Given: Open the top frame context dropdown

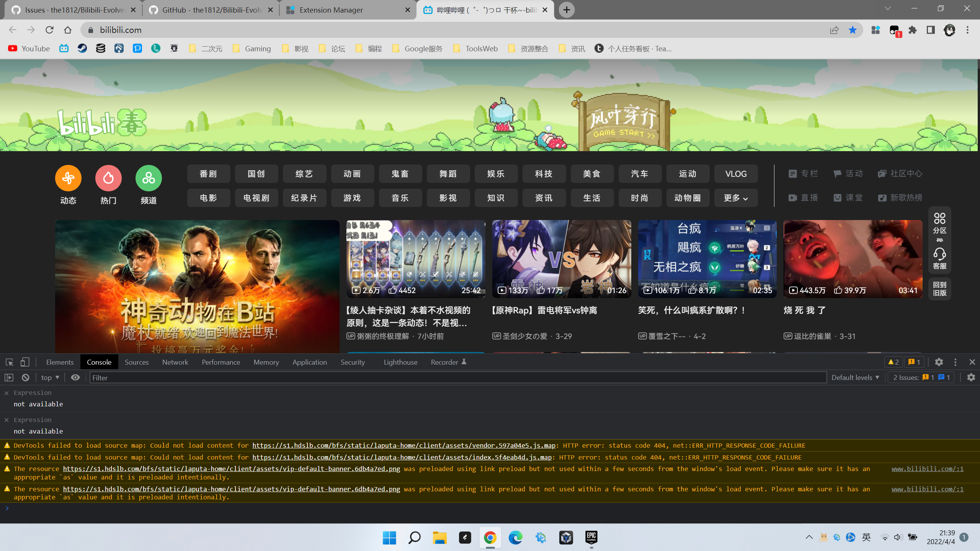Looking at the screenshot, I should (49, 377).
